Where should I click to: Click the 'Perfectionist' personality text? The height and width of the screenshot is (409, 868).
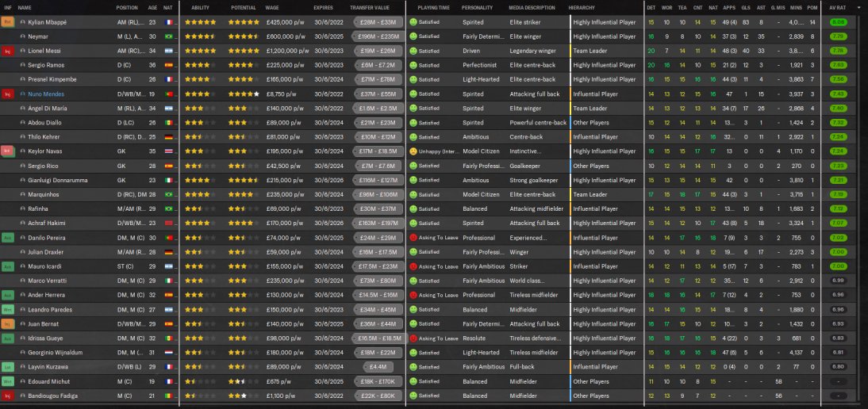pos(479,65)
